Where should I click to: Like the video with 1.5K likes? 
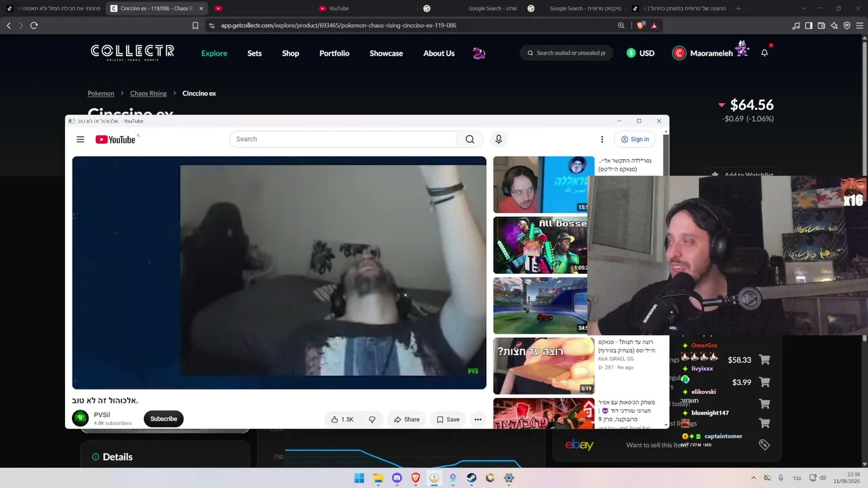point(342,420)
